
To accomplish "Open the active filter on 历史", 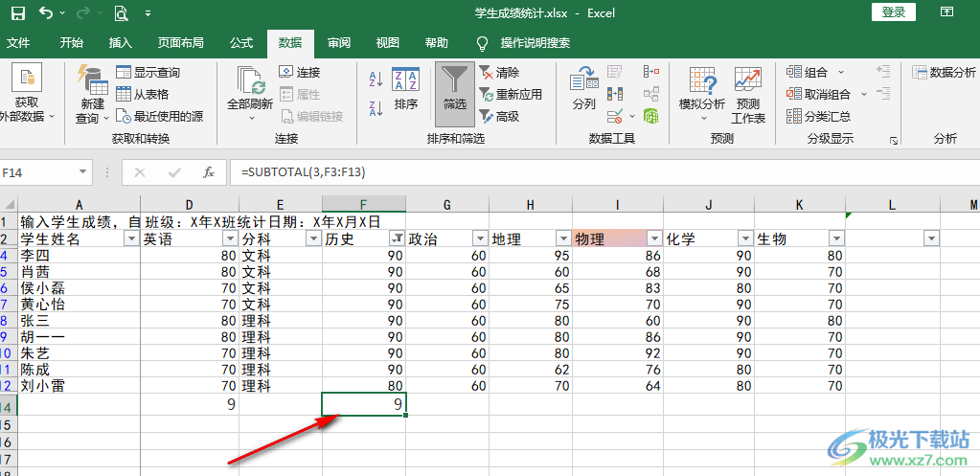I will [x=397, y=238].
